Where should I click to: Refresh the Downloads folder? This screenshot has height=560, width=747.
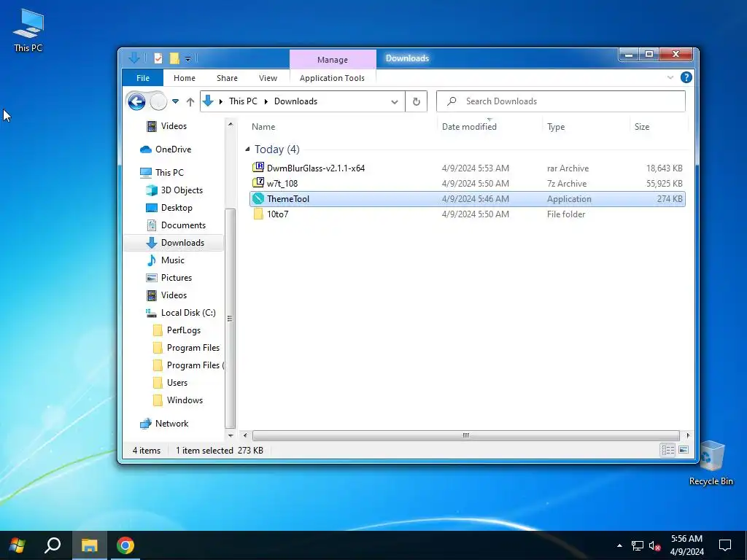[417, 101]
